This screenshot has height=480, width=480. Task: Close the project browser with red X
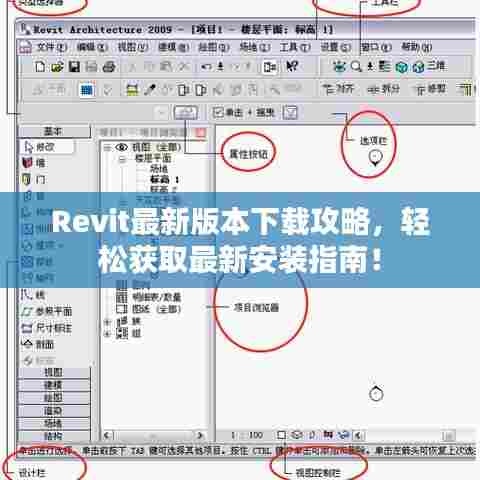click(201, 132)
